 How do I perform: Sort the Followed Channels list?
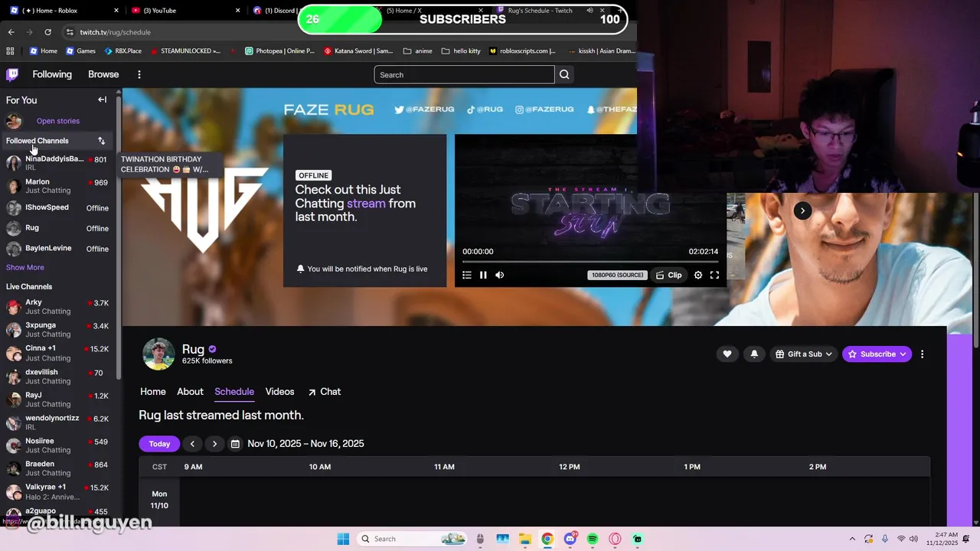(101, 141)
